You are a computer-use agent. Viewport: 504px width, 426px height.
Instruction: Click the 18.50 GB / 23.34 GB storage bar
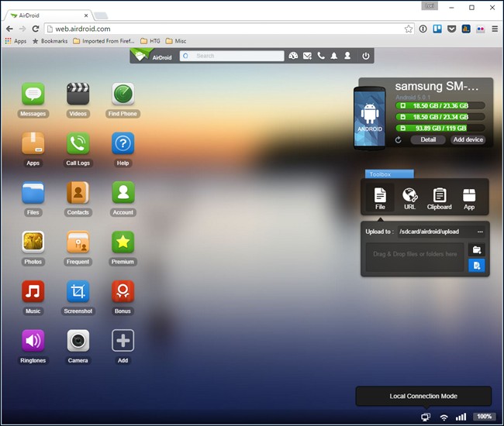click(440, 117)
